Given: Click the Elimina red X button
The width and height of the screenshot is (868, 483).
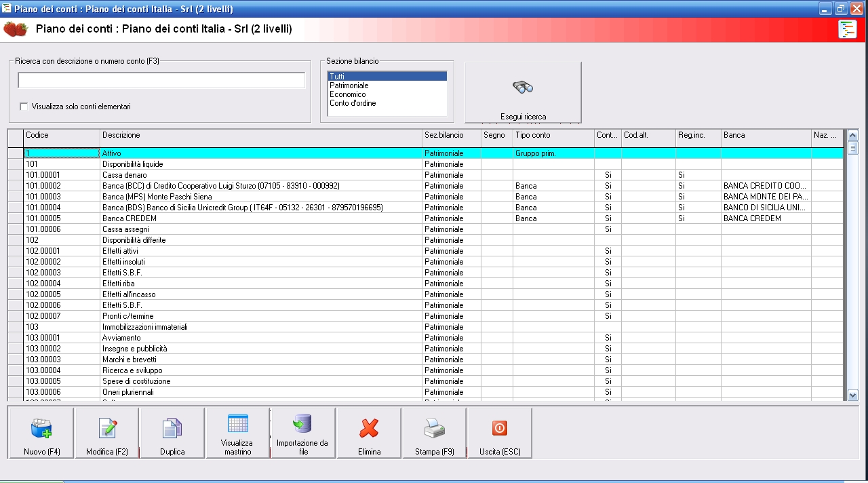Looking at the screenshot, I should point(369,433).
